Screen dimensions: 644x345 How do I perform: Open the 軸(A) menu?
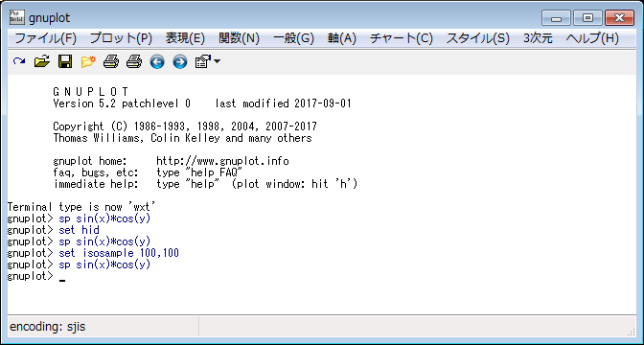342,38
